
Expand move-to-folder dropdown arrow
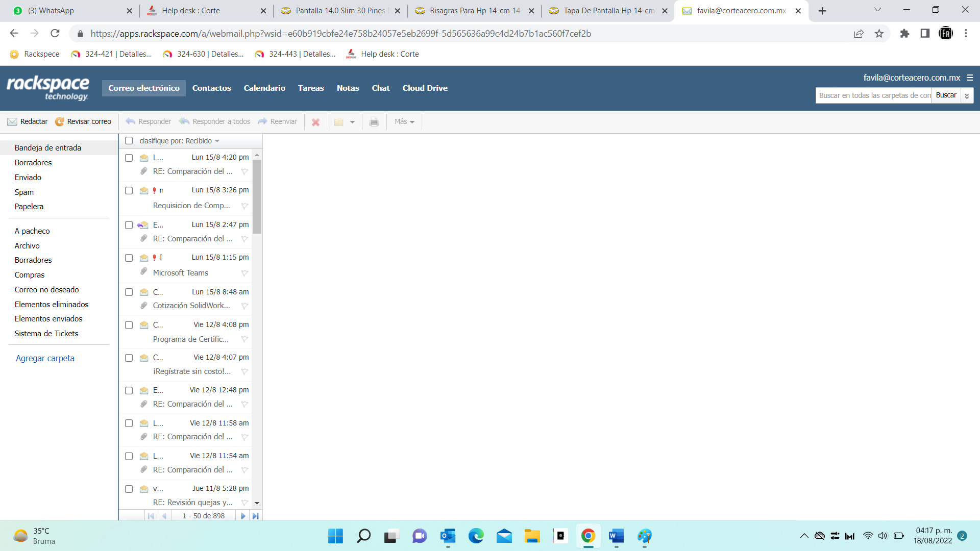pos(352,122)
